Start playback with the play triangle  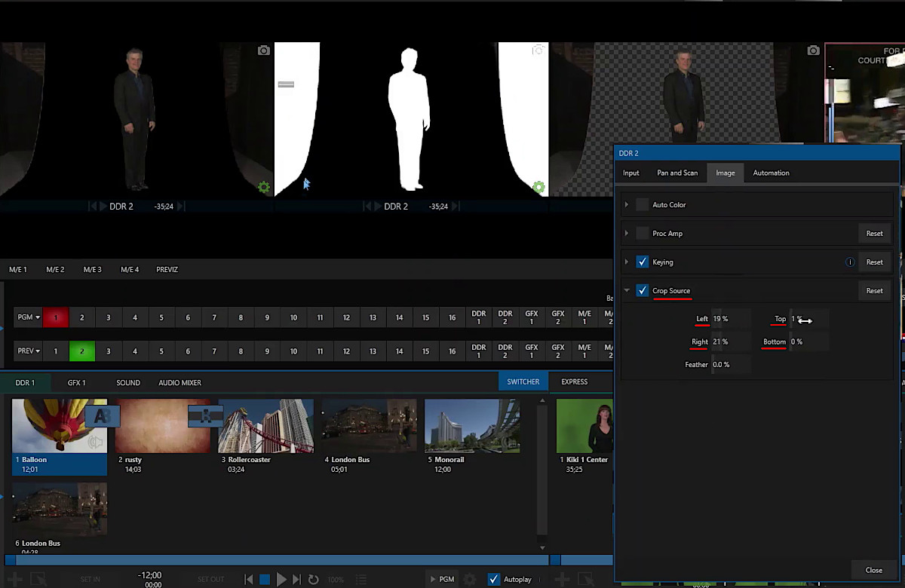pos(281,579)
